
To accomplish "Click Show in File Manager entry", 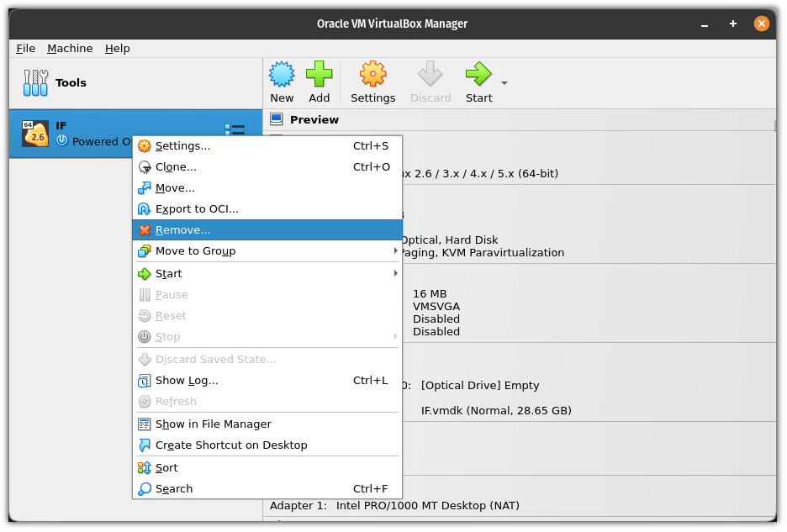I will (213, 424).
